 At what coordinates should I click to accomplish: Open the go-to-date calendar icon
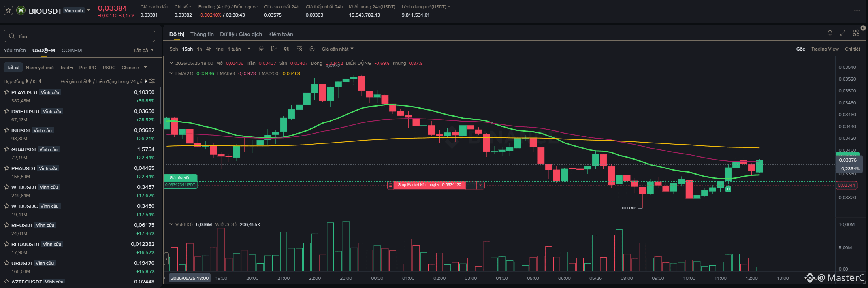coord(262,49)
